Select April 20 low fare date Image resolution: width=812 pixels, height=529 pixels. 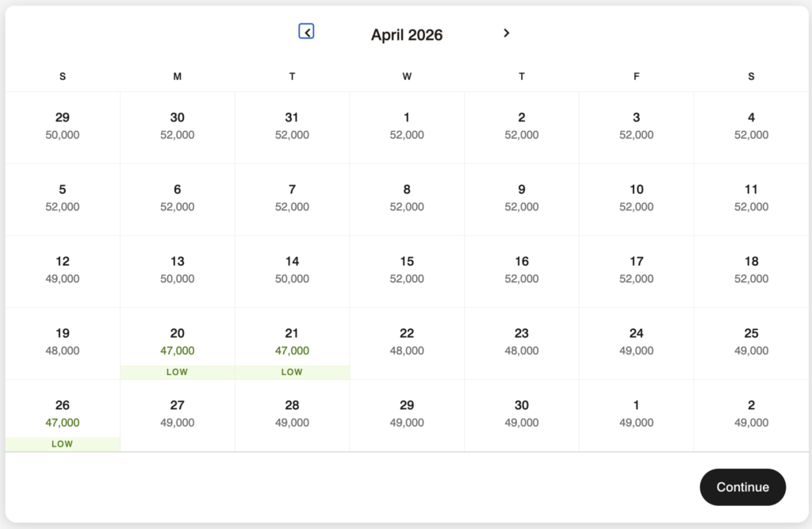178,343
